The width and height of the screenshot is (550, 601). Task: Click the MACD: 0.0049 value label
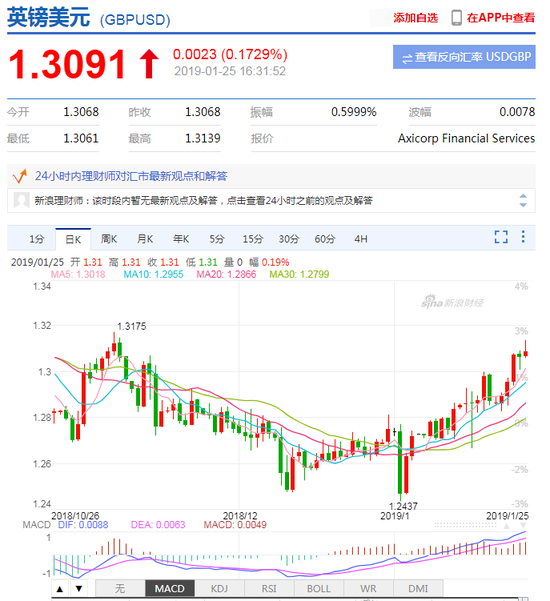[235, 525]
